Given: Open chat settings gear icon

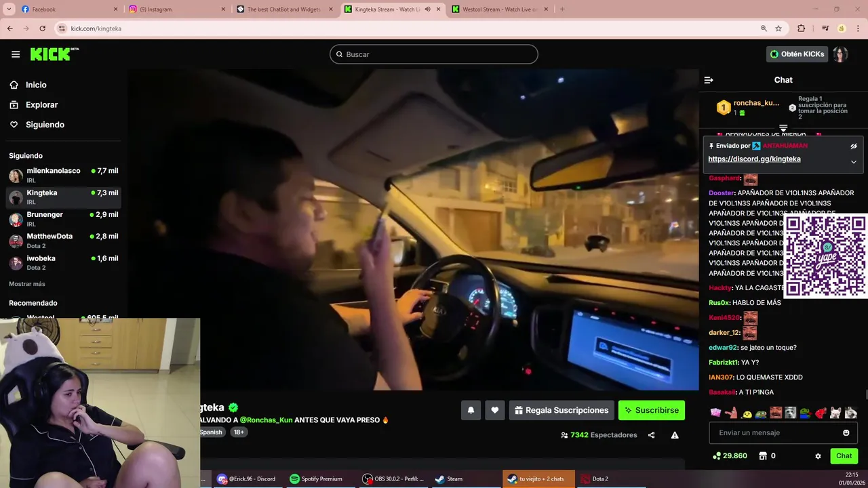Looking at the screenshot, I should click(818, 456).
